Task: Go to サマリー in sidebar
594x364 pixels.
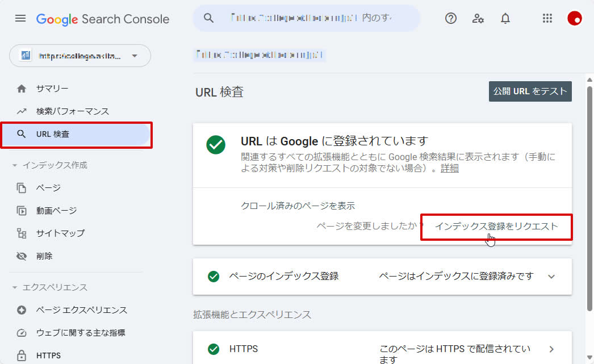Action: [x=52, y=89]
